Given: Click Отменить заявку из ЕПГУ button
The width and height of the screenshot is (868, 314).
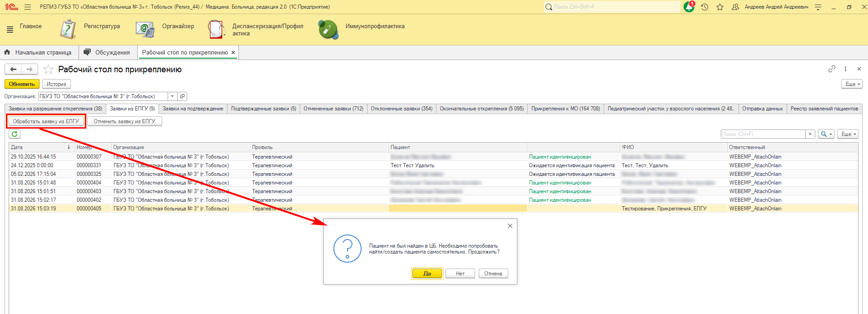Looking at the screenshot, I should tap(124, 121).
